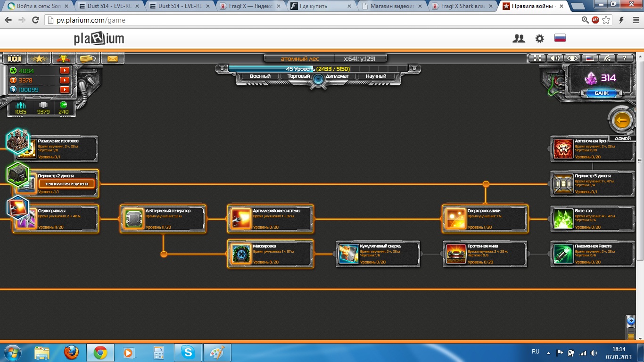Click the 45 Уровень experience progress bar
The width and height of the screenshot is (644, 362).
point(318,69)
